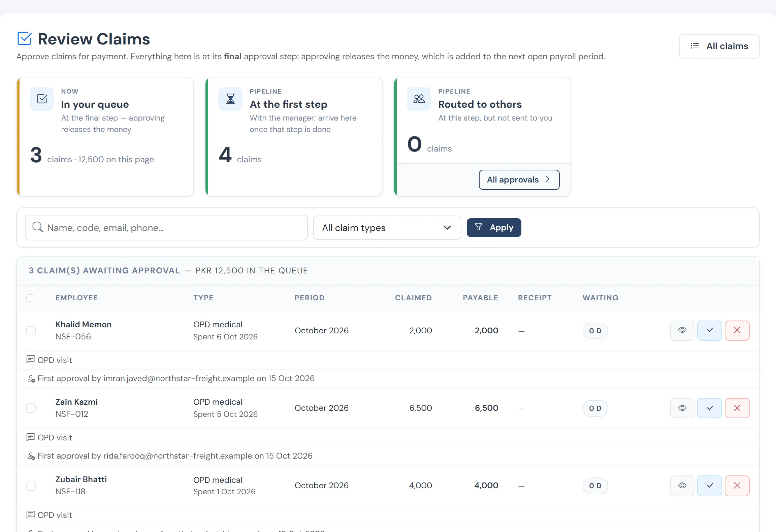Tick the select-all checkbox in table header
This screenshot has width=776, height=532.
(x=30, y=298)
